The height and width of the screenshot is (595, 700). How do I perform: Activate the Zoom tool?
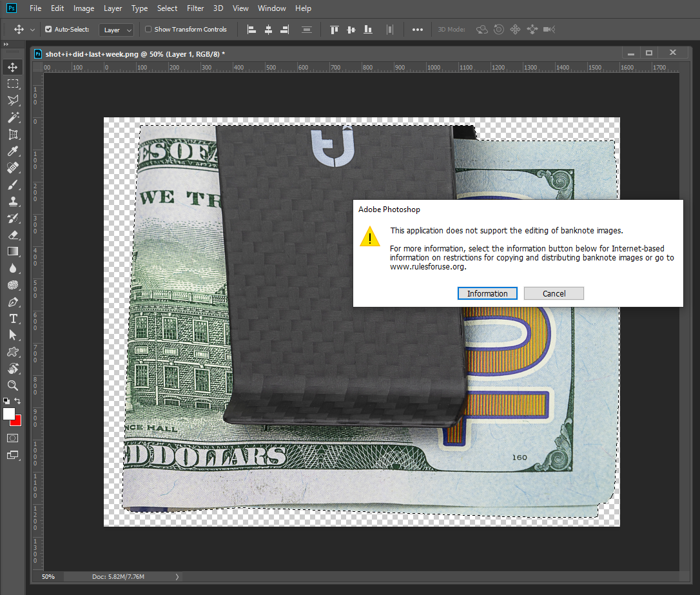click(x=13, y=385)
